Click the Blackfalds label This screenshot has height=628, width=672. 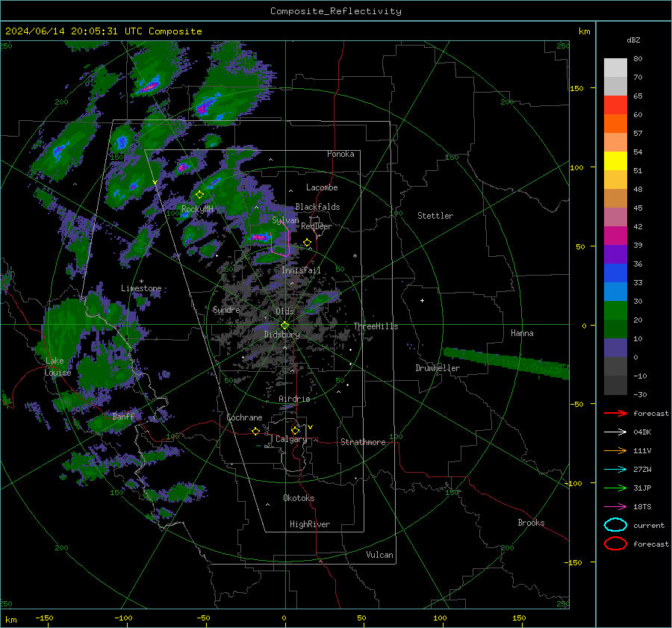click(317, 207)
